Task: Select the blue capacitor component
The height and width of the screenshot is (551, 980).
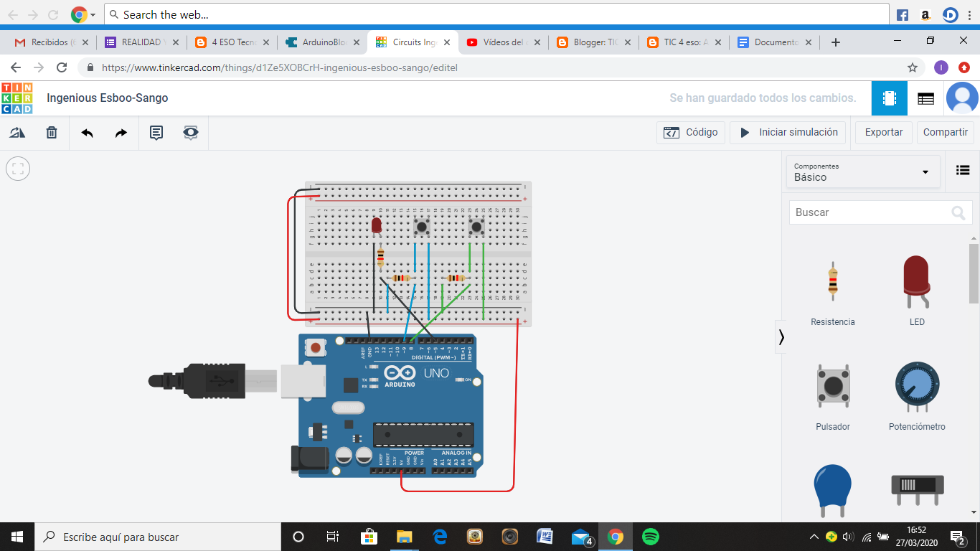Action: tap(833, 491)
